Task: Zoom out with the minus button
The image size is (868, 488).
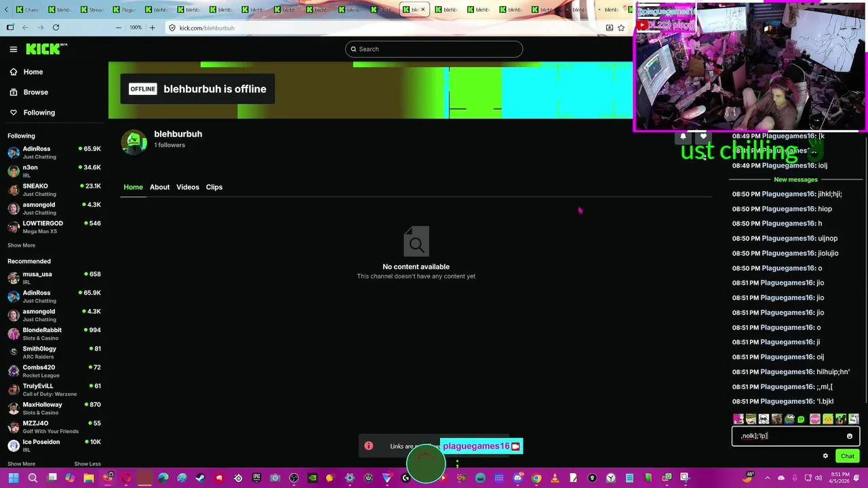Action: [119, 28]
